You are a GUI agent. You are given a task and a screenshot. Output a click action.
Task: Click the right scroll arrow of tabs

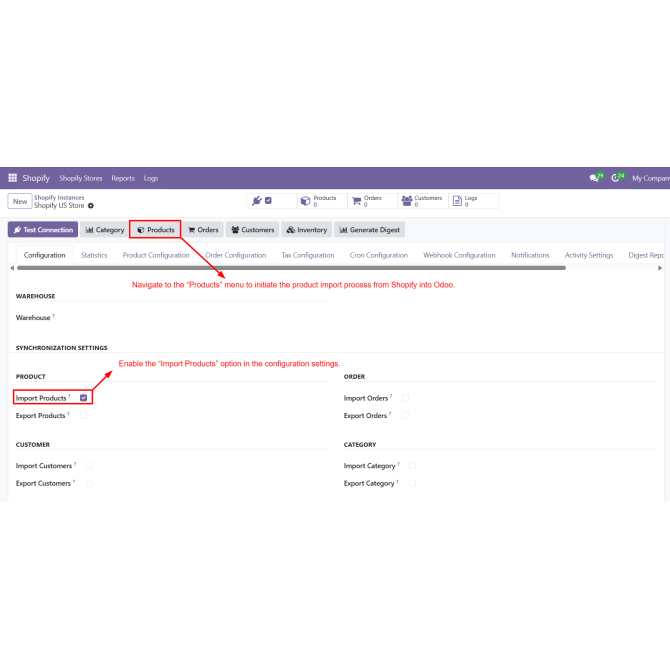coord(660,268)
